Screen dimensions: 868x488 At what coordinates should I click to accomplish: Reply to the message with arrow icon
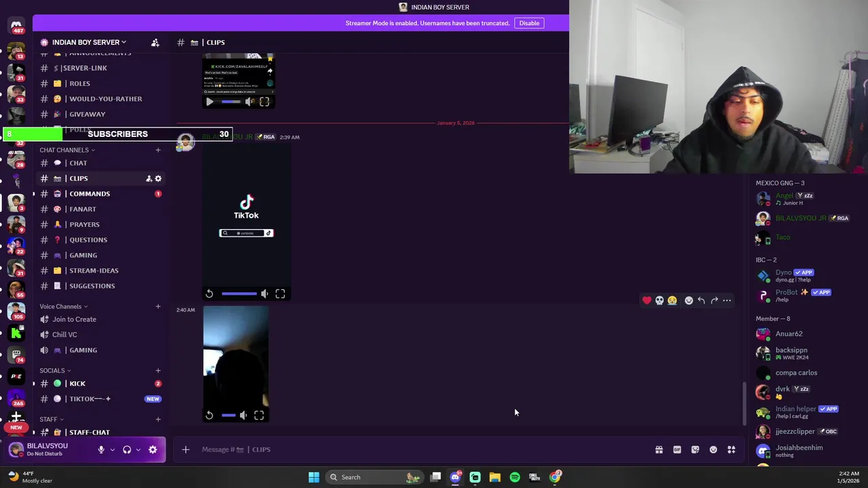[x=701, y=300]
